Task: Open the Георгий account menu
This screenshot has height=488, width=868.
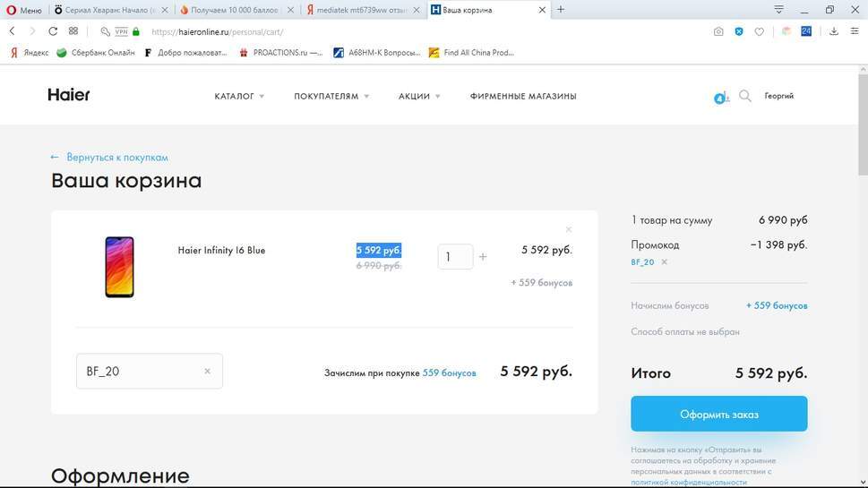Action: point(779,96)
